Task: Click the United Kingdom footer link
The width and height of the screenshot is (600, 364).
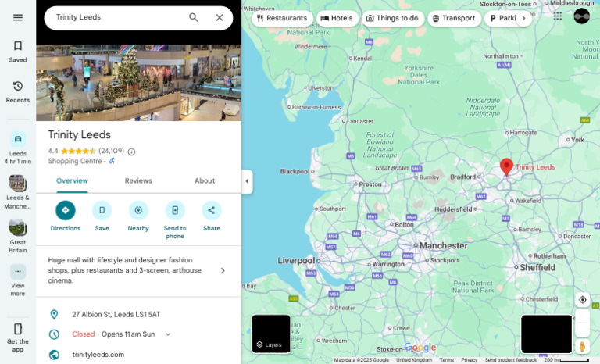Action: pyautogui.click(x=414, y=360)
